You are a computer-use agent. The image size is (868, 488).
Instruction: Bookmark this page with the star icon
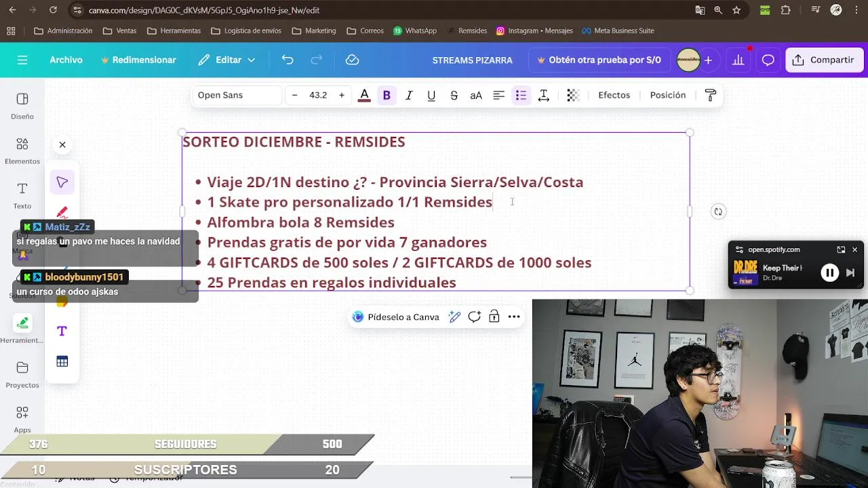pyautogui.click(x=736, y=10)
